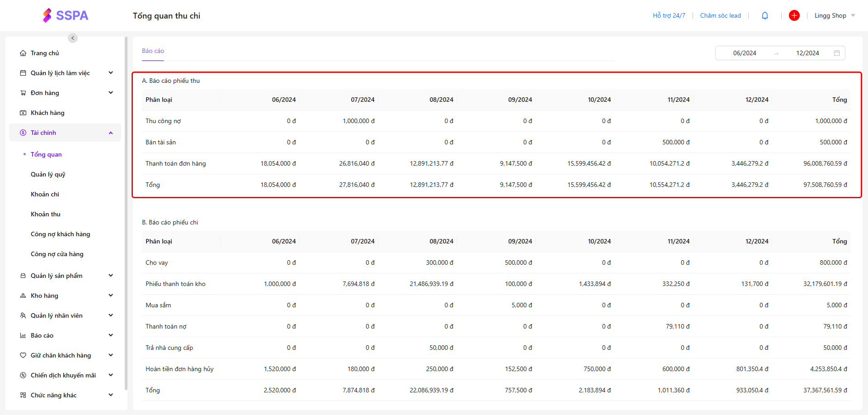Screen dimensions: 868x415
Task: Click Cho vay row label
Action: 156,262
